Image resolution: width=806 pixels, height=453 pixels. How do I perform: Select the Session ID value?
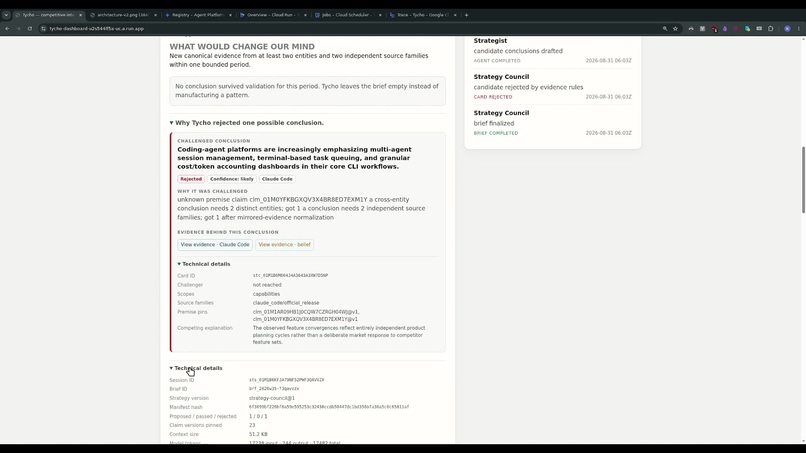(286, 380)
